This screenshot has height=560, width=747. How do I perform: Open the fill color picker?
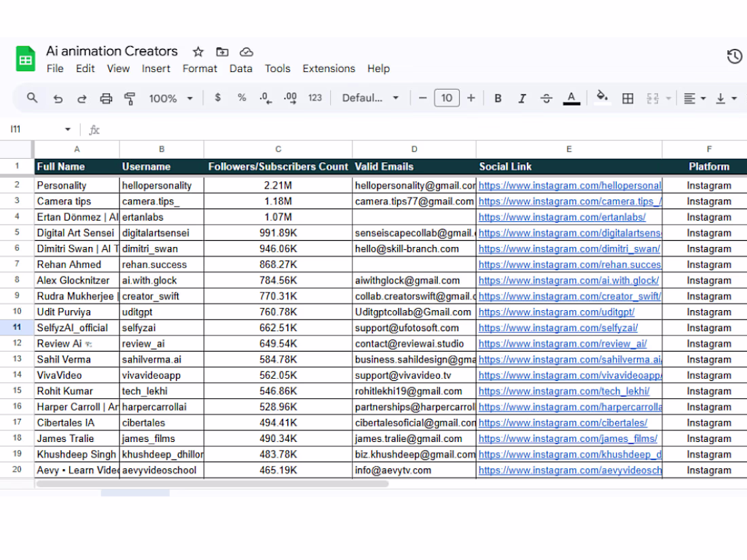602,97
